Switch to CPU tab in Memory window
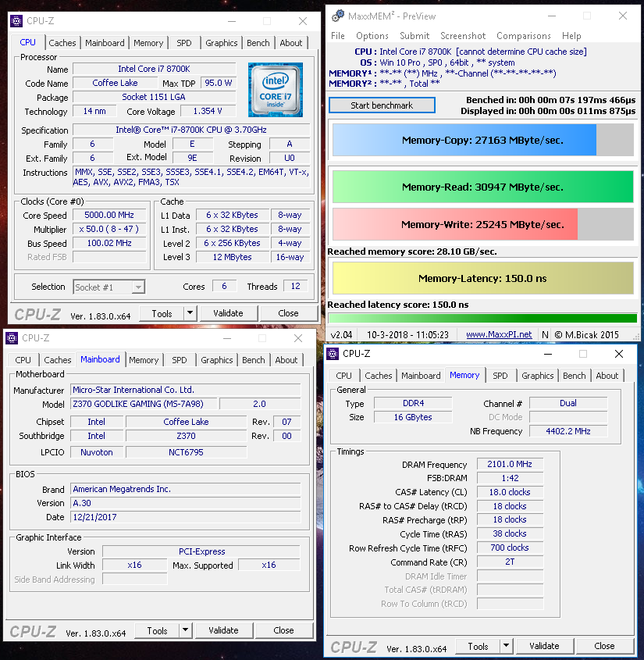 click(343, 376)
